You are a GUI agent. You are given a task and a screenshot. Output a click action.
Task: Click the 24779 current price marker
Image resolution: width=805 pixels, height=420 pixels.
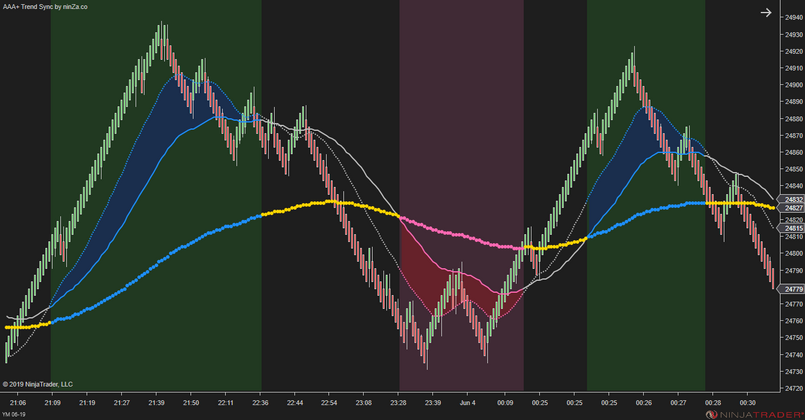[791, 289]
